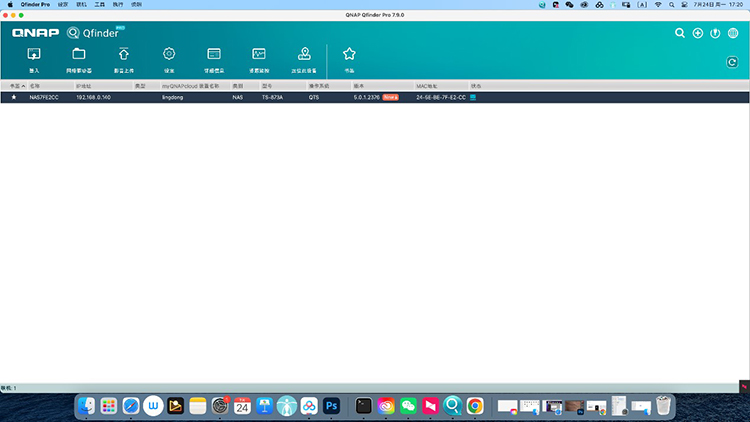Open Photoshop from the Dock
Viewport: 750px width, 422px height.
pos(332,406)
